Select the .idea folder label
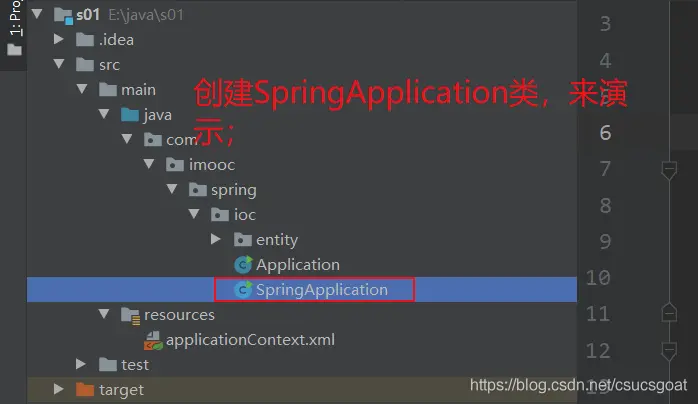This screenshot has width=698, height=404. coord(116,40)
